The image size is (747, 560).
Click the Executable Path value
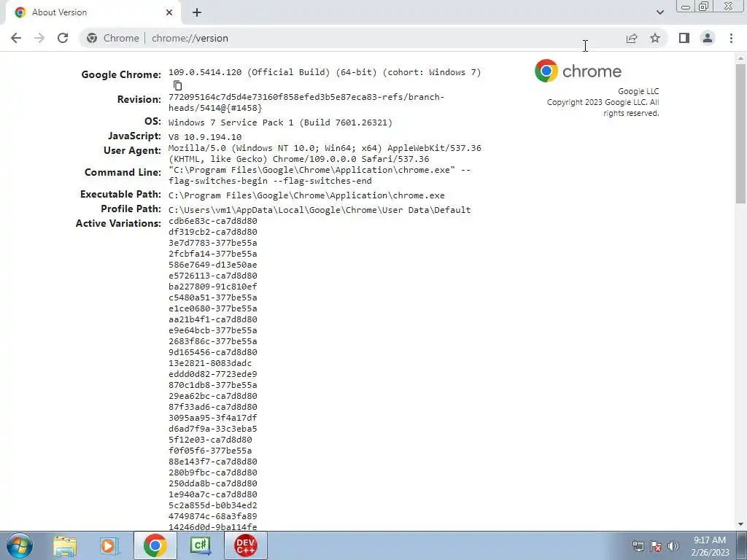pyautogui.click(x=306, y=195)
